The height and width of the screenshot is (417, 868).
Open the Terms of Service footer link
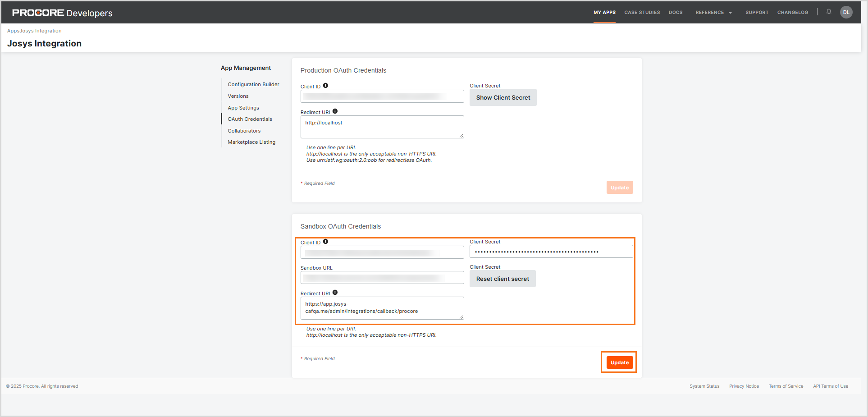pos(786,386)
